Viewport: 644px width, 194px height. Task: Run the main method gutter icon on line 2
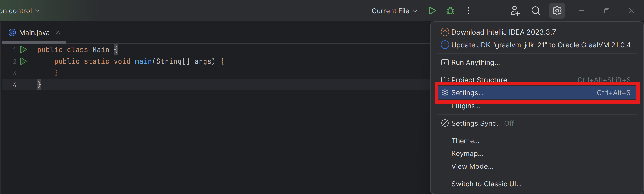click(23, 61)
